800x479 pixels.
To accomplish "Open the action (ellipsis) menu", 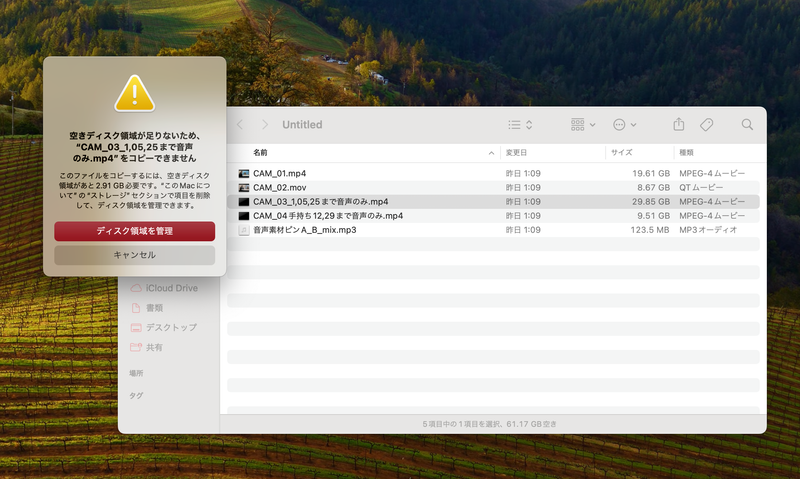I will coord(624,124).
